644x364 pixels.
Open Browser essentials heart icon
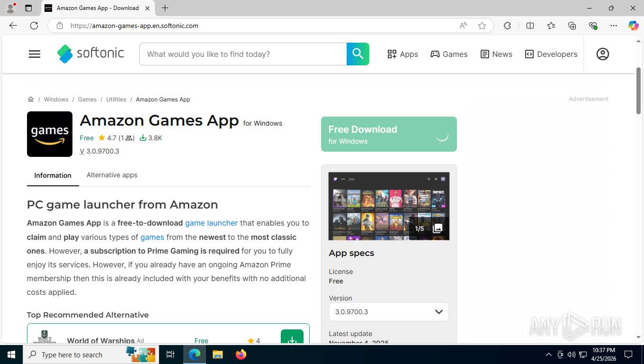[x=593, y=26]
